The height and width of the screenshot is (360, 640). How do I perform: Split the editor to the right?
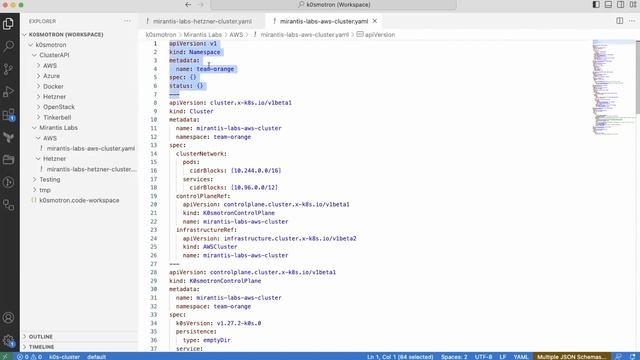pos(620,21)
